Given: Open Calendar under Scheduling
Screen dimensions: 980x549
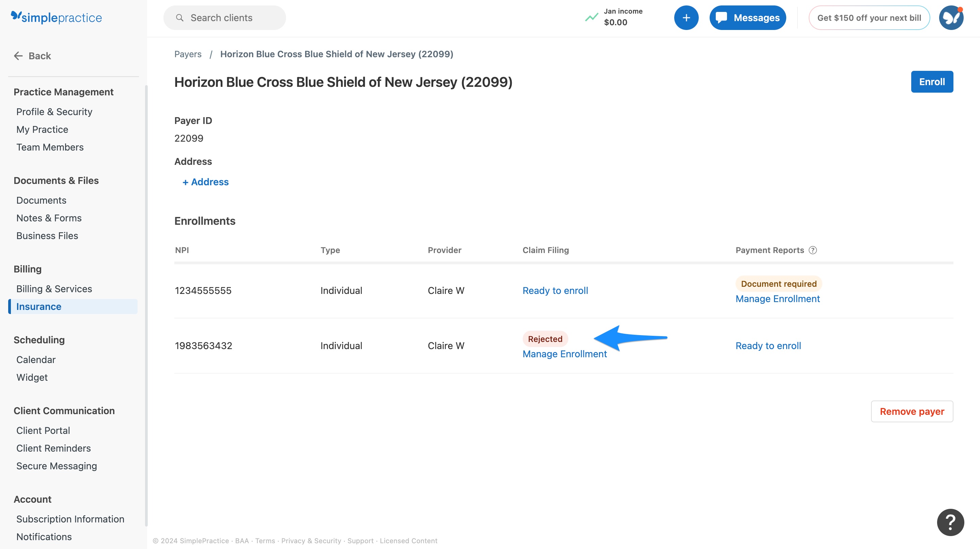Looking at the screenshot, I should point(36,359).
